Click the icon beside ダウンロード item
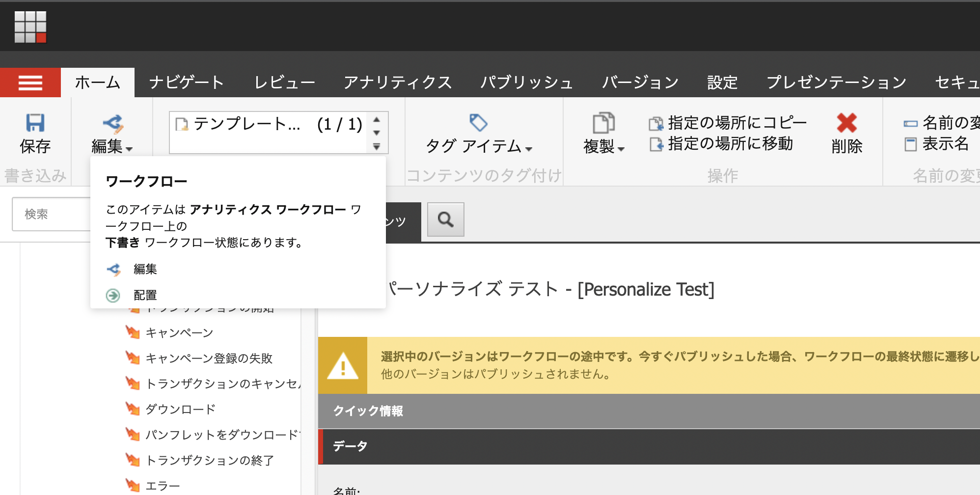The height and width of the screenshot is (495, 980). 133,409
